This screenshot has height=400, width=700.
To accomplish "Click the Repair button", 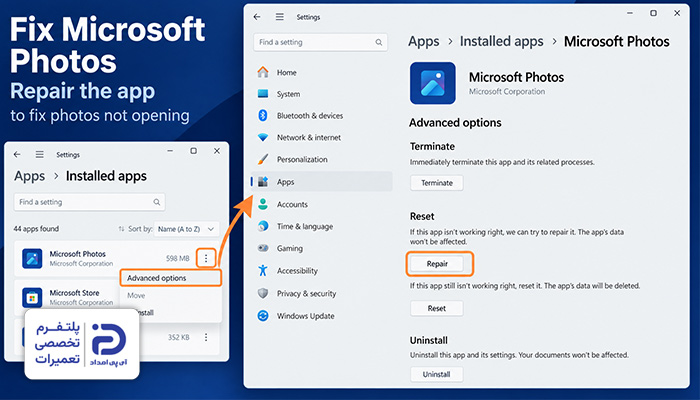I will [437, 264].
